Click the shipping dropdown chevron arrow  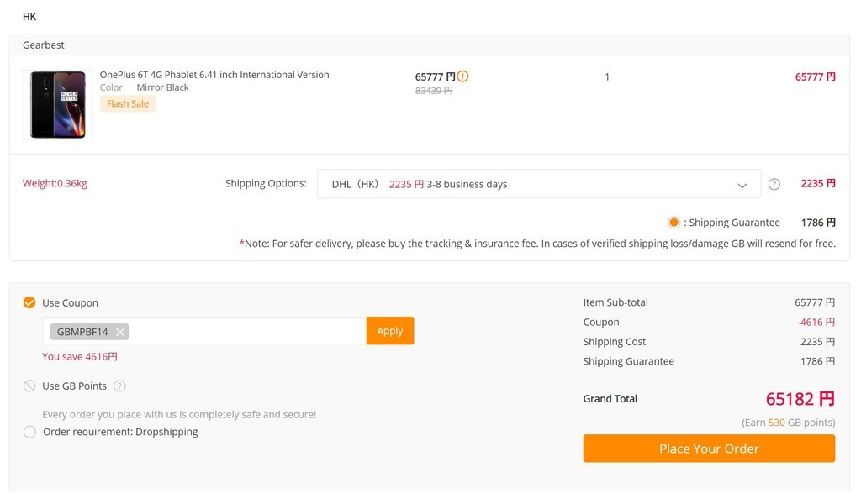[742, 185]
